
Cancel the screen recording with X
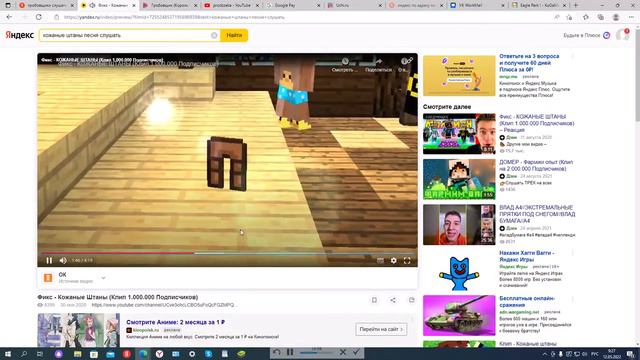[x=343, y=352]
